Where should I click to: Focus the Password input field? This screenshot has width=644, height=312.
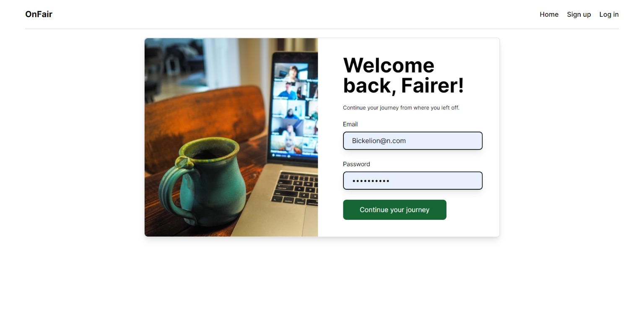point(413,180)
